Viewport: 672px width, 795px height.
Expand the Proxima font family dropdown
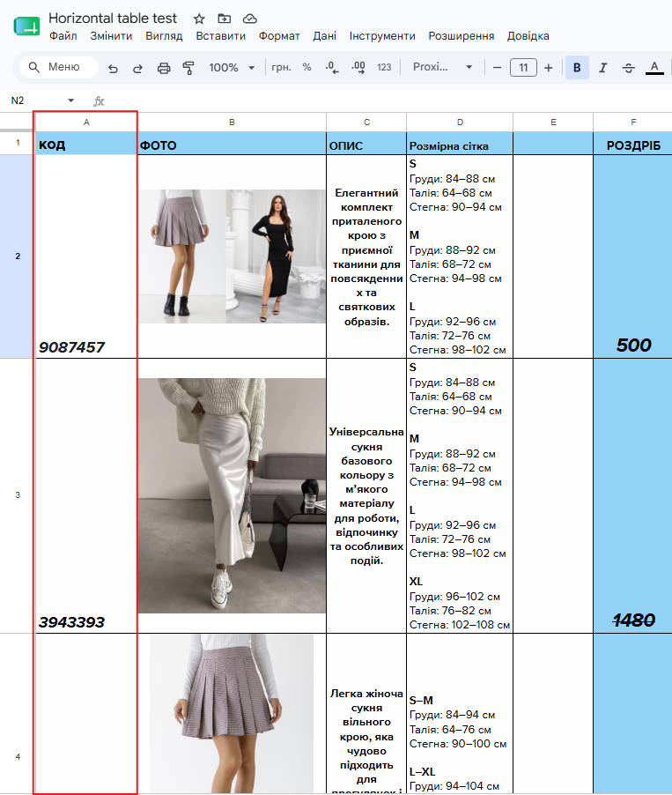443,67
